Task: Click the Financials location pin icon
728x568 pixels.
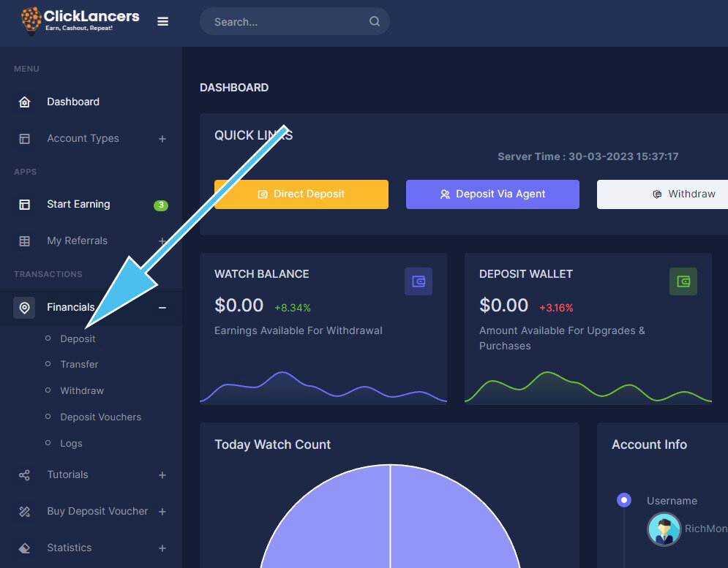Action: pyautogui.click(x=24, y=308)
